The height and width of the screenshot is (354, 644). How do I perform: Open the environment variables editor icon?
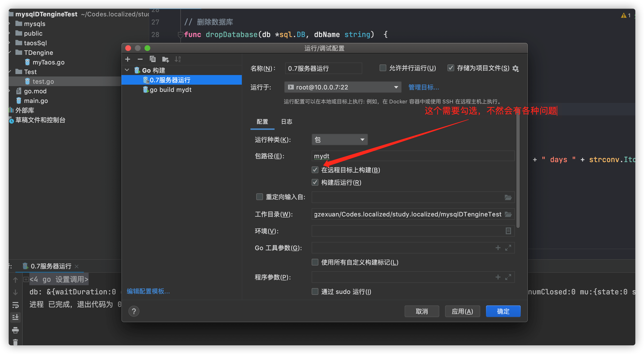tap(508, 231)
